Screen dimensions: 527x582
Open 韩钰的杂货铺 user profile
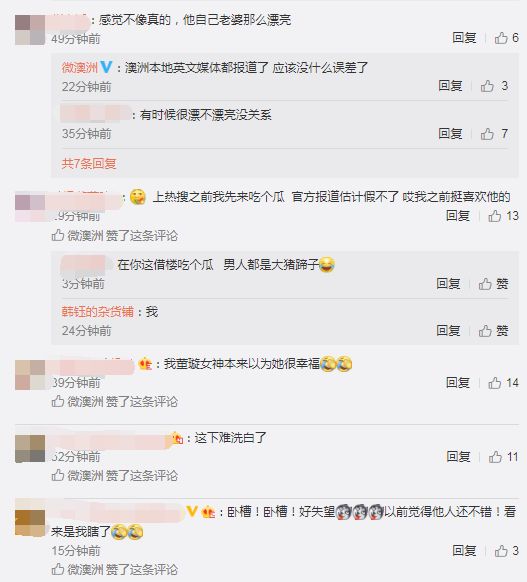tap(98, 311)
